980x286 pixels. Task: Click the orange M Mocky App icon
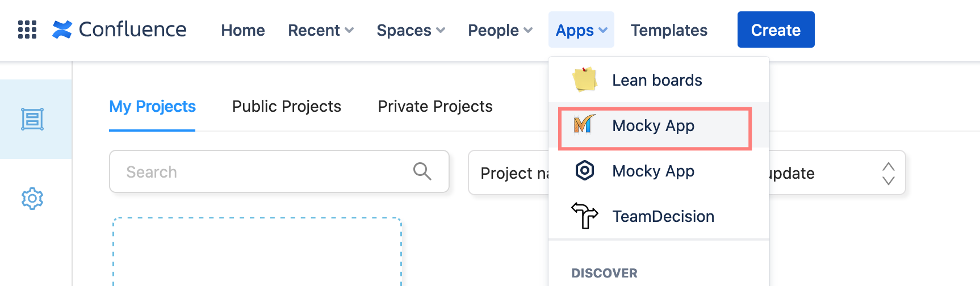pyautogui.click(x=584, y=125)
